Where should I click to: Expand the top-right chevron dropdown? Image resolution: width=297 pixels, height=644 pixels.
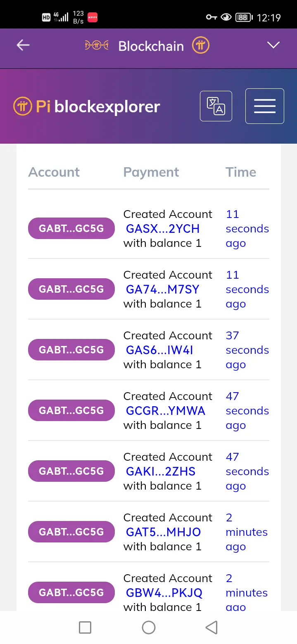tap(273, 45)
